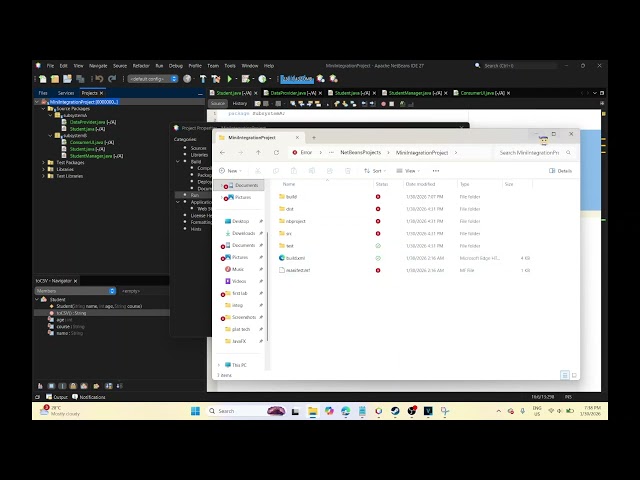Open the default config dropdown
The height and width of the screenshot is (480, 640).
pos(153,79)
